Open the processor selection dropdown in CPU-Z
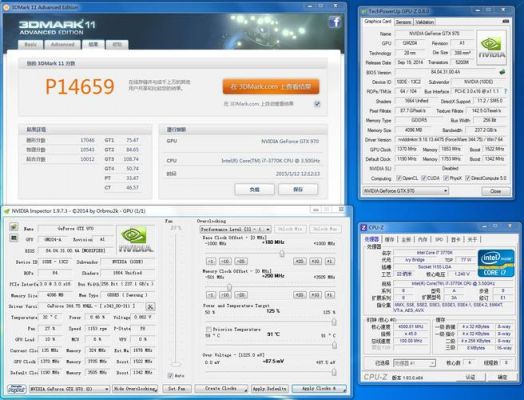Image resolution: width=524 pixels, height=400 pixels. (414, 363)
